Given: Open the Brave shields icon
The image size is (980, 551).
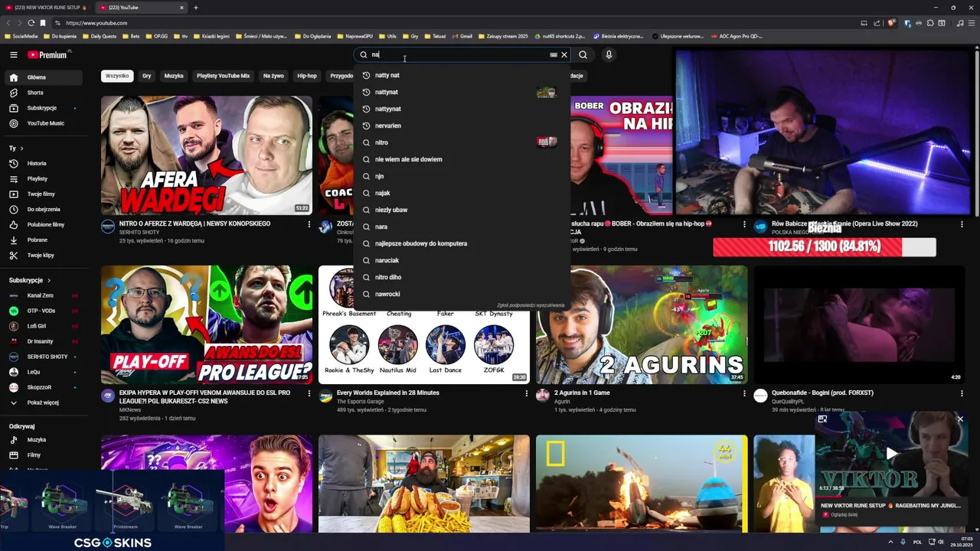Looking at the screenshot, I should [891, 23].
